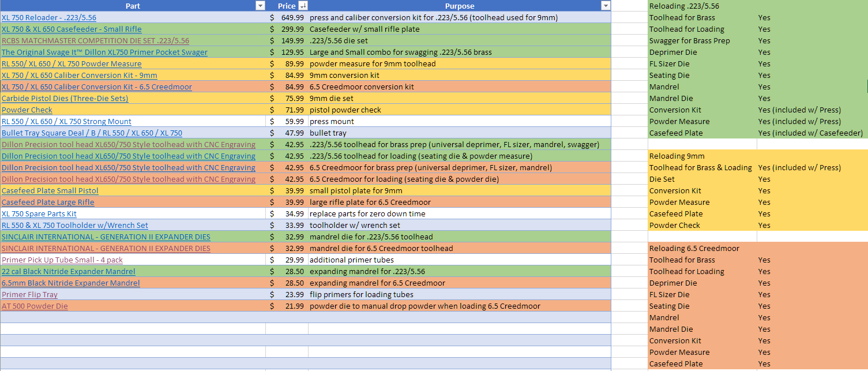The width and height of the screenshot is (868, 371).
Task: Select the 'Reloading 6.5 Creedmoor' heading cell
Action: (x=702, y=248)
